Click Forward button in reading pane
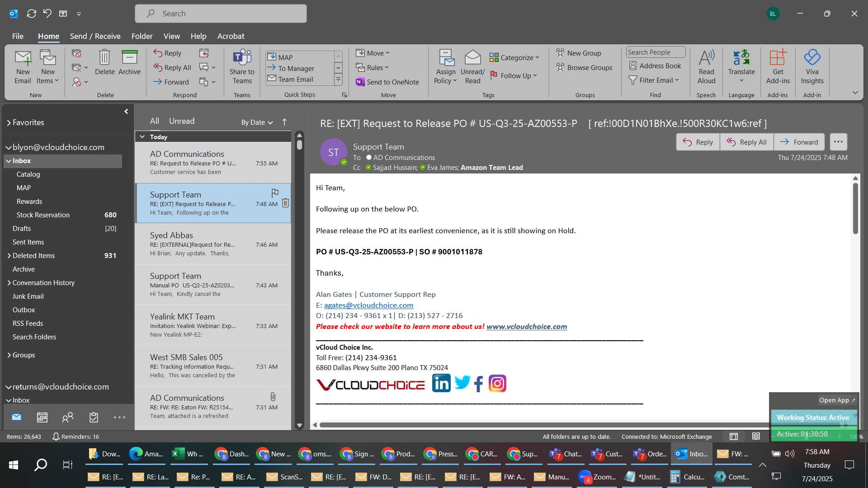 [x=799, y=142]
